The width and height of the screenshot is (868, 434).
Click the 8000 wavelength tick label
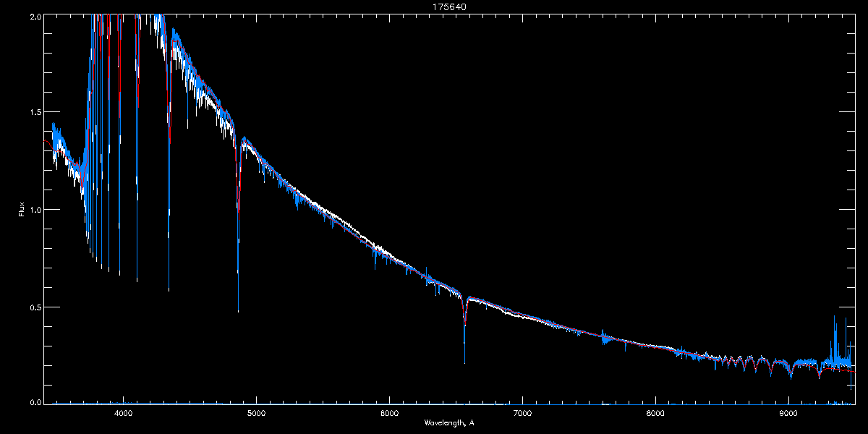click(655, 414)
